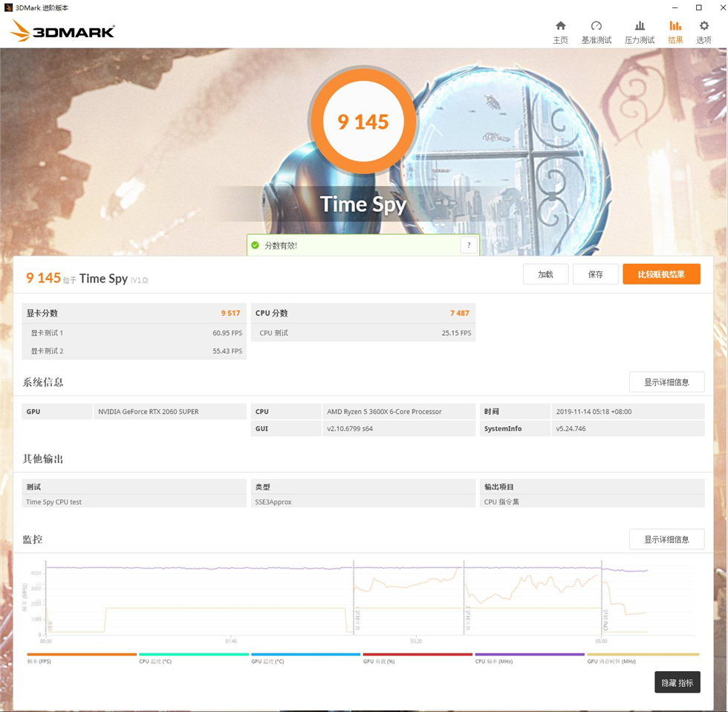Expand system info with 显示详细信息

coord(666,382)
